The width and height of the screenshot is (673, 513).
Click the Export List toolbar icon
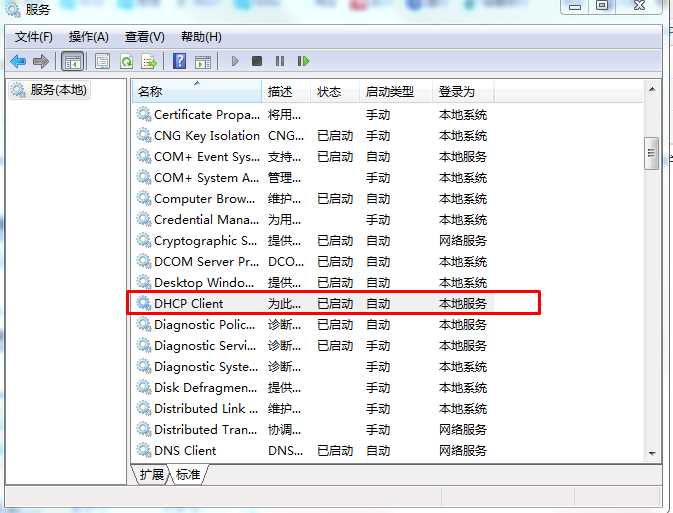[149, 61]
